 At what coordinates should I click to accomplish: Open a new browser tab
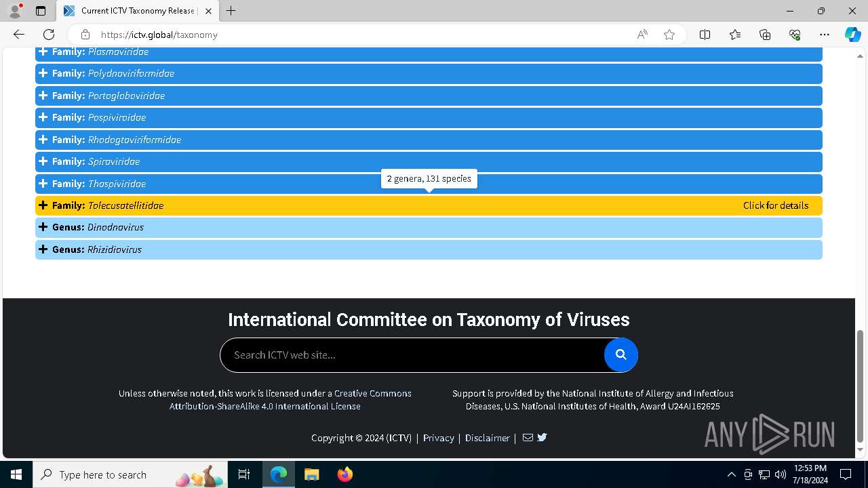231,11
